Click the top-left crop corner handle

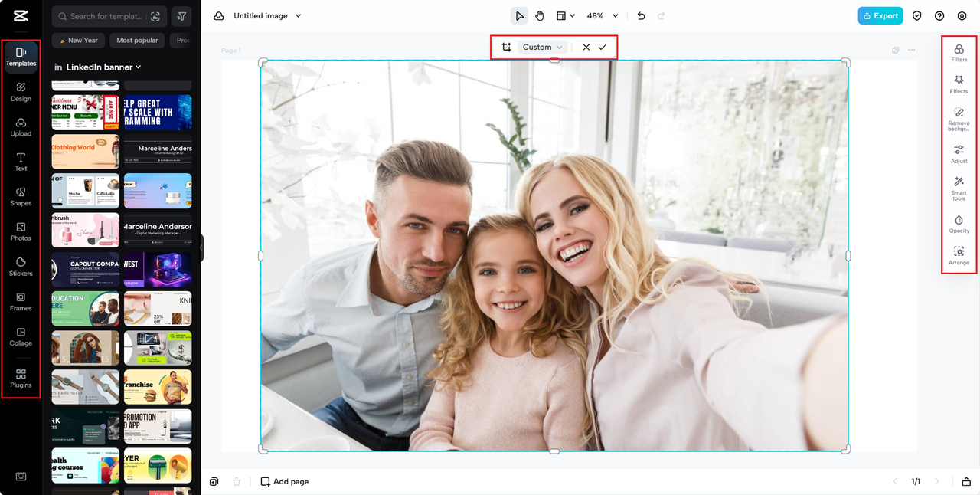(263, 62)
